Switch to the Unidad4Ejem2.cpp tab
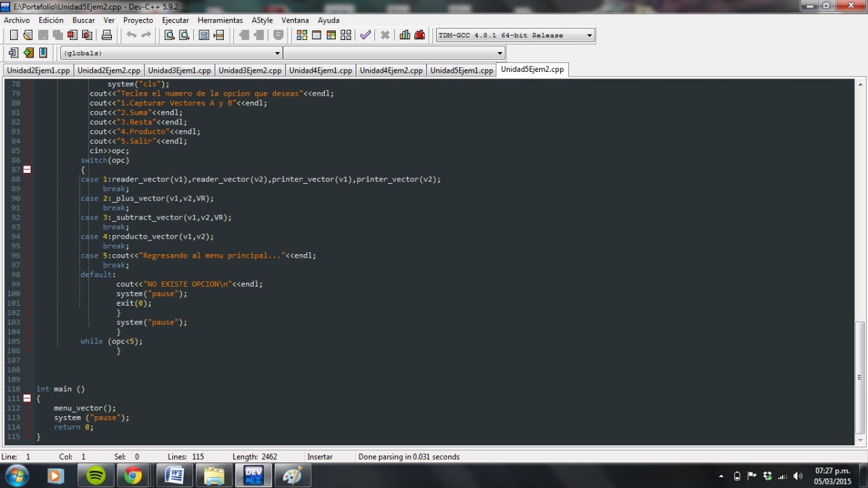This screenshot has width=868, height=488. [391, 70]
